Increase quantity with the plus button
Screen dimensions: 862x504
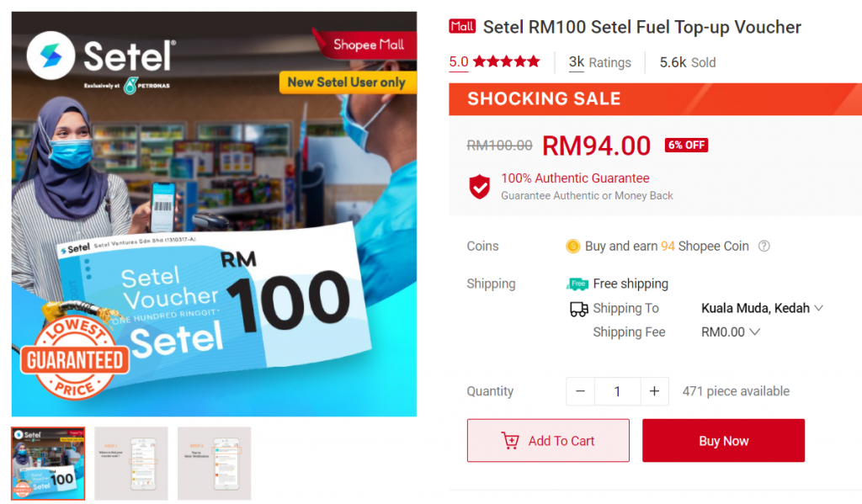pyautogui.click(x=654, y=391)
